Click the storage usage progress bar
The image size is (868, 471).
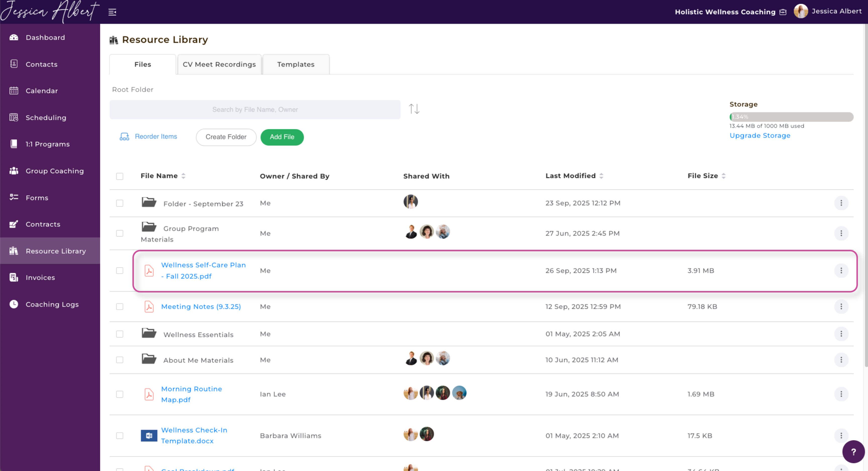791,117
